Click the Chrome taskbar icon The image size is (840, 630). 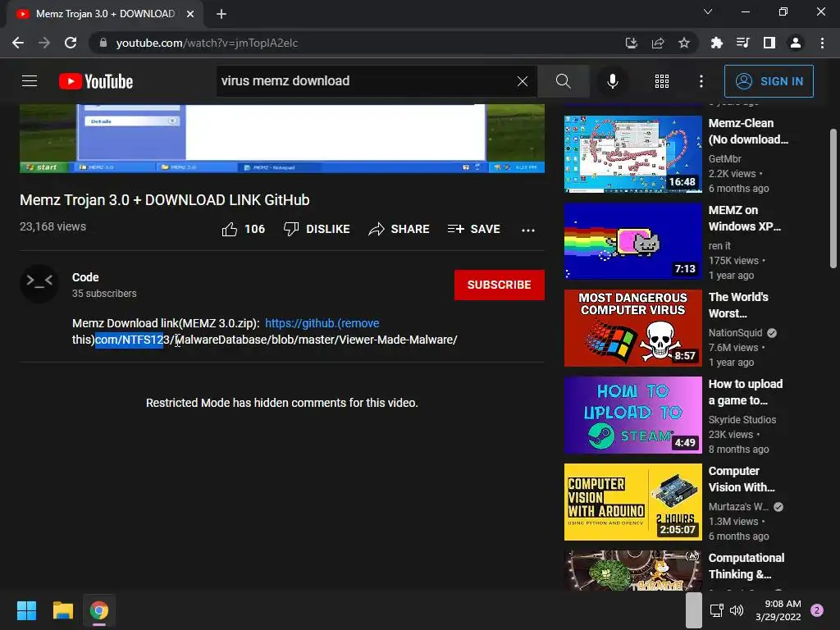coord(99,610)
